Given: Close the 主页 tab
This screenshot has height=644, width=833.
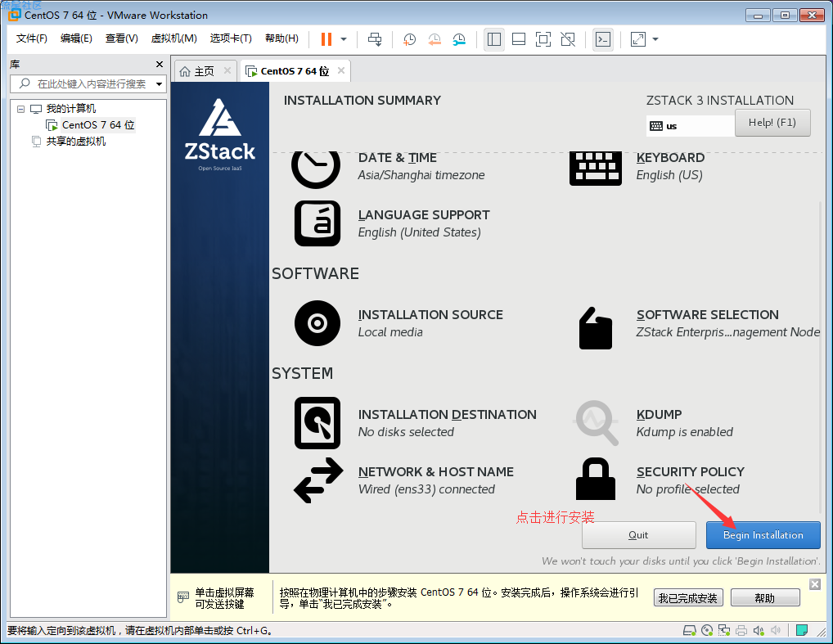Looking at the screenshot, I should [227, 70].
